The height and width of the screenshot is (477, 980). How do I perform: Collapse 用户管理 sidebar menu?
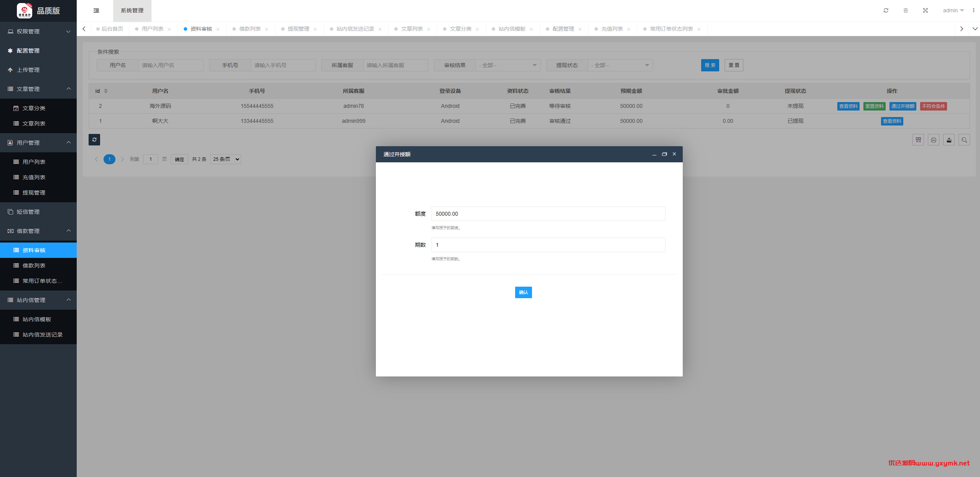coord(38,143)
